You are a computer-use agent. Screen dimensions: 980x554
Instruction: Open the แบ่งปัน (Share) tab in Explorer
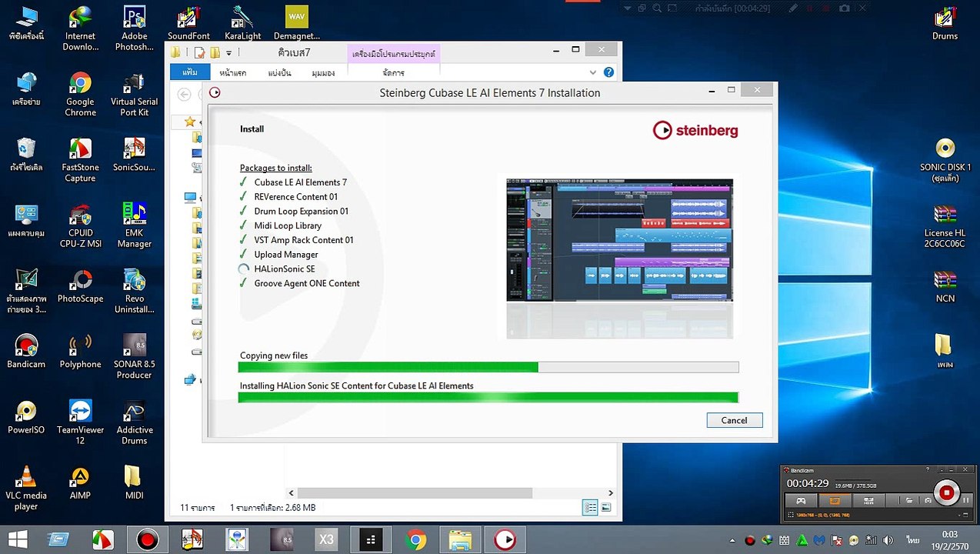coord(280,72)
